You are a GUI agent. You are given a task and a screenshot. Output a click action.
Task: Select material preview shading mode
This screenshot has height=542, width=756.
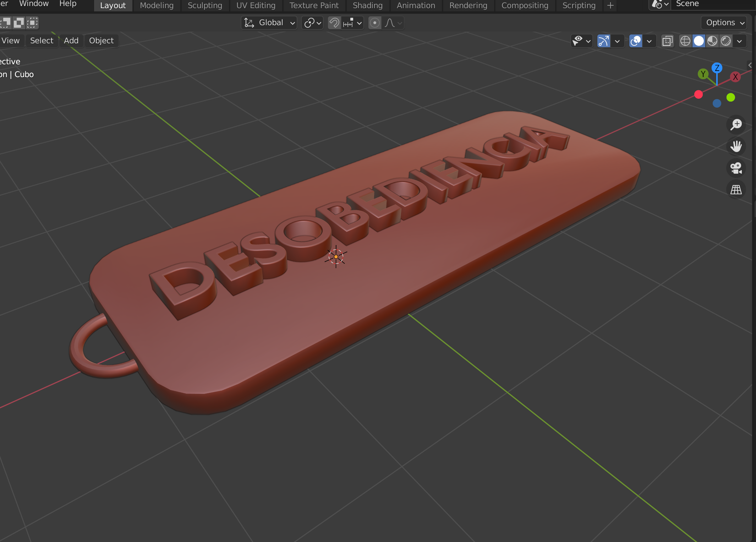pyautogui.click(x=712, y=41)
